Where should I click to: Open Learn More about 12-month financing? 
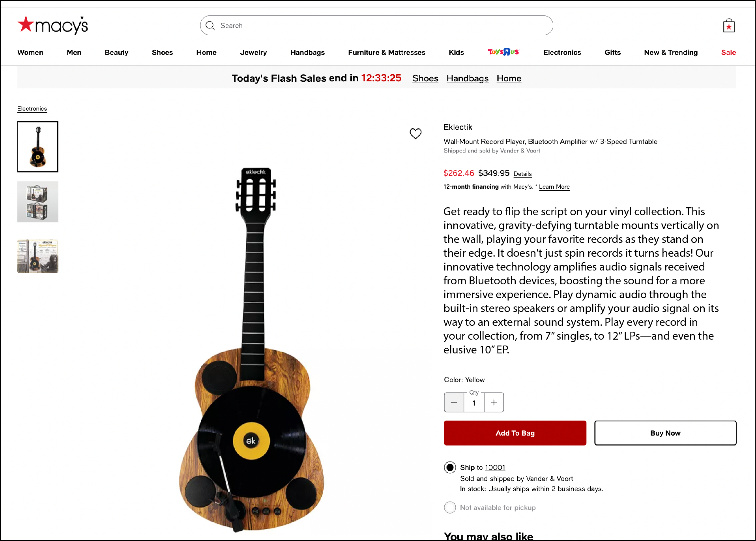pyautogui.click(x=554, y=187)
